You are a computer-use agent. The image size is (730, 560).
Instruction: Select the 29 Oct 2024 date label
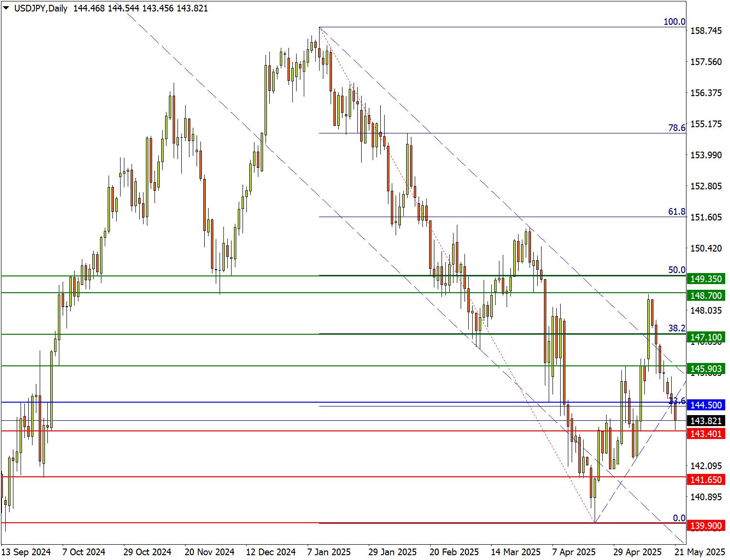point(147,552)
